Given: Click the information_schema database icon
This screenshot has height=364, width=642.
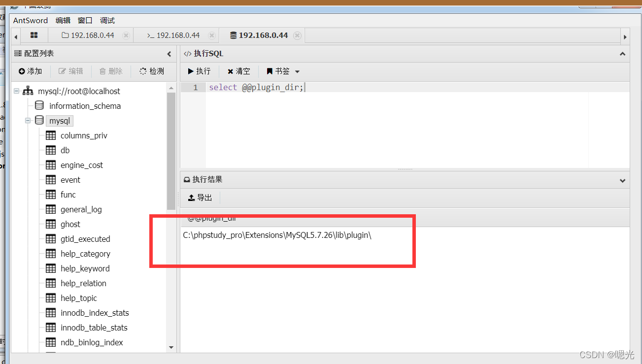Looking at the screenshot, I should pos(39,106).
